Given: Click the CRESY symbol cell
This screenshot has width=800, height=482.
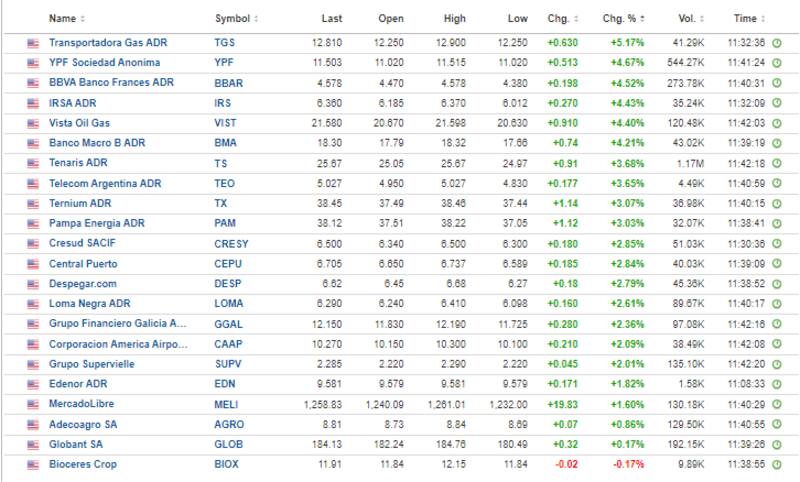Looking at the screenshot, I should [x=231, y=244].
